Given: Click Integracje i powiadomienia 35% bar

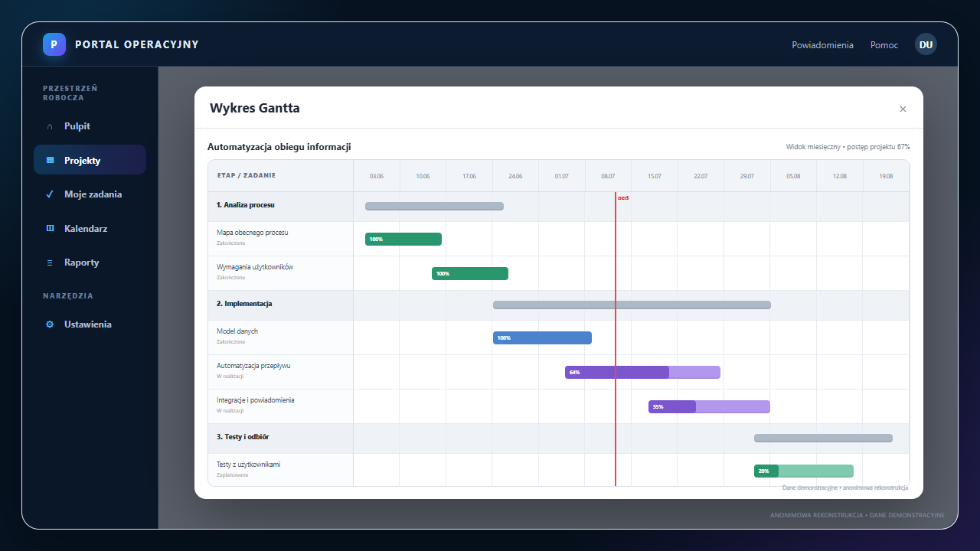Looking at the screenshot, I should [x=709, y=406].
